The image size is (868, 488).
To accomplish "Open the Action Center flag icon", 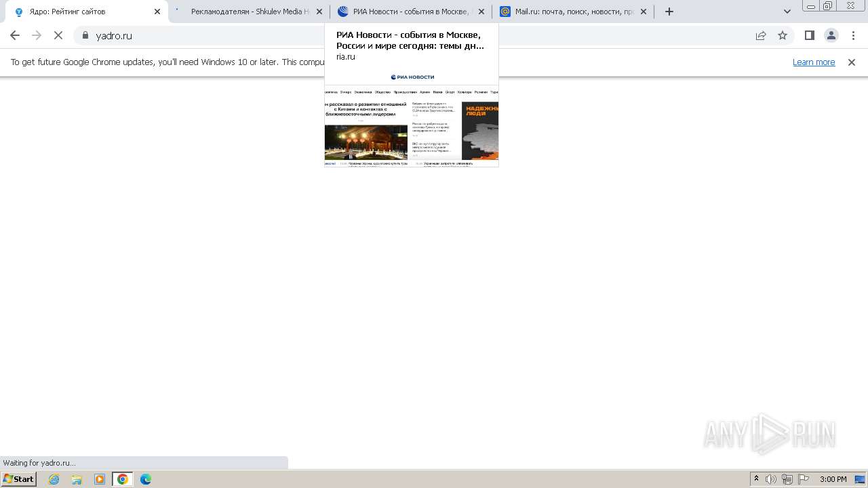I will tap(804, 479).
